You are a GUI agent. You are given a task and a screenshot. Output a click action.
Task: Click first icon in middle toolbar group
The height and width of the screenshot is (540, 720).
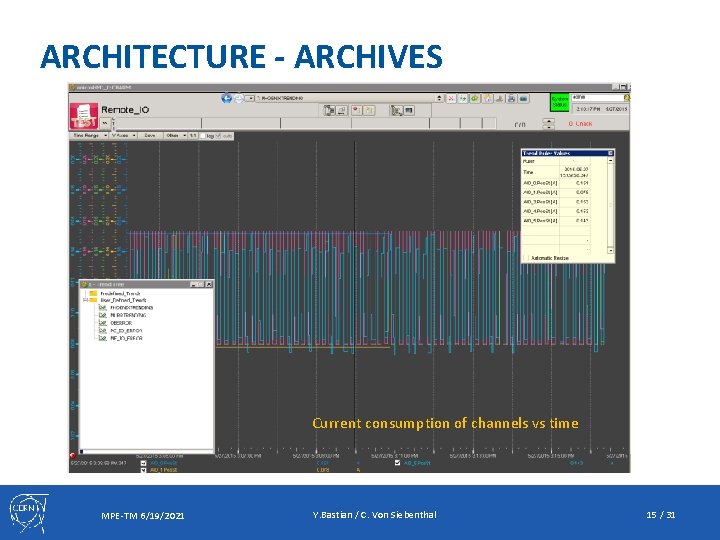(x=329, y=110)
